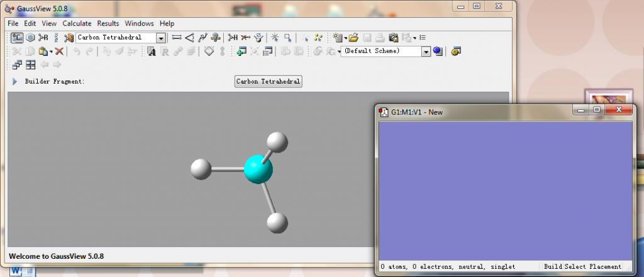
Task: Open the preferences list icon next to movie
Action: pyautogui.click(x=423, y=38)
